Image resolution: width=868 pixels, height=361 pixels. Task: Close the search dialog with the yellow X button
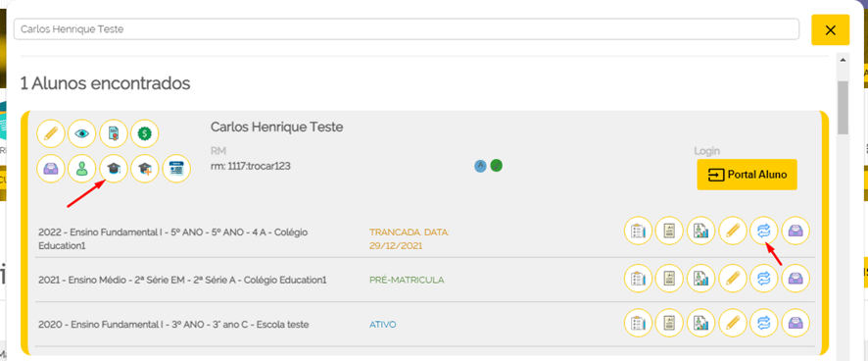(831, 30)
